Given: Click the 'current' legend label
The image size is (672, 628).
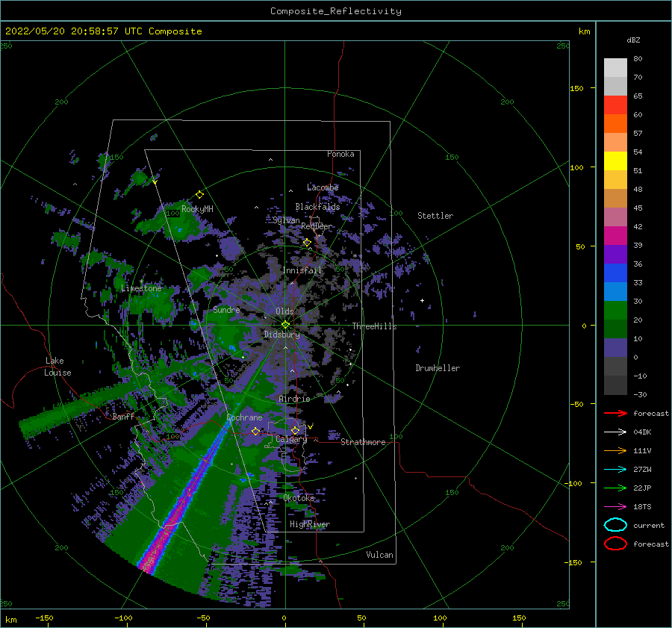Looking at the screenshot, I should pos(649,525).
